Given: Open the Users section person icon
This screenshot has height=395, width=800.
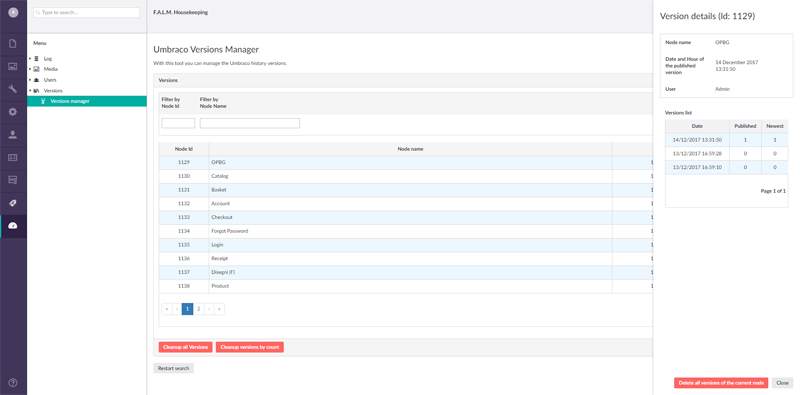Looking at the screenshot, I should (13, 135).
